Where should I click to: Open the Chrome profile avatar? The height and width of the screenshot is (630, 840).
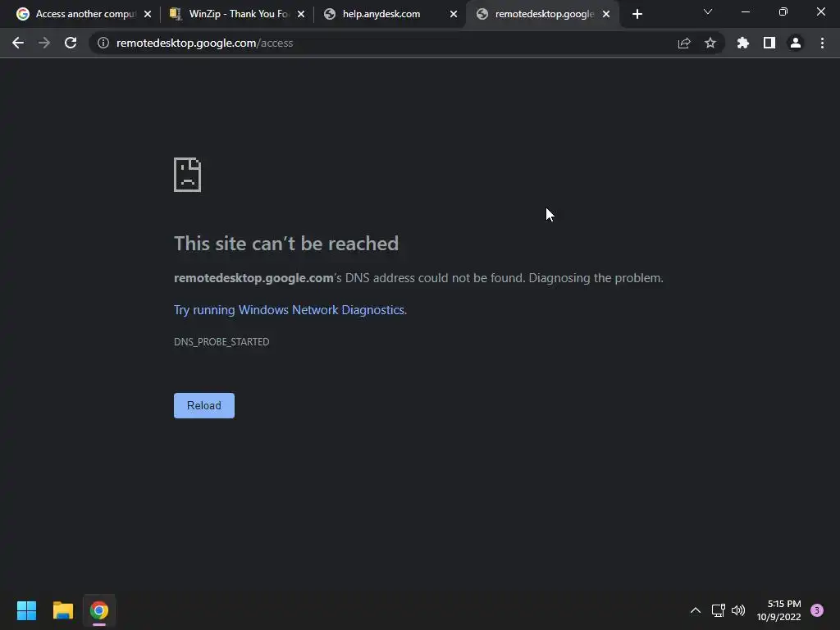coord(796,43)
